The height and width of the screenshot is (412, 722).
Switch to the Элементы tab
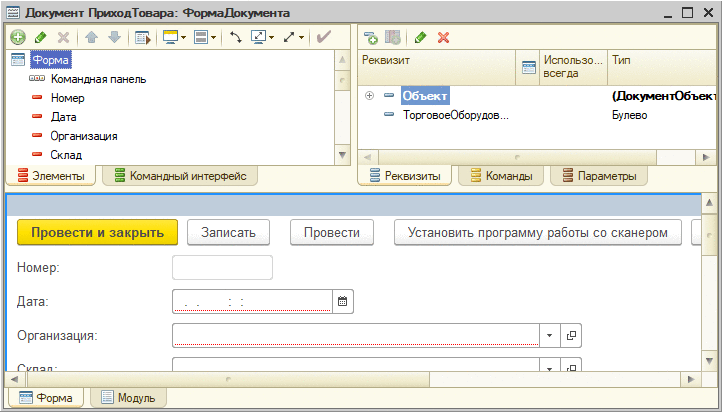pyautogui.click(x=51, y=176)
